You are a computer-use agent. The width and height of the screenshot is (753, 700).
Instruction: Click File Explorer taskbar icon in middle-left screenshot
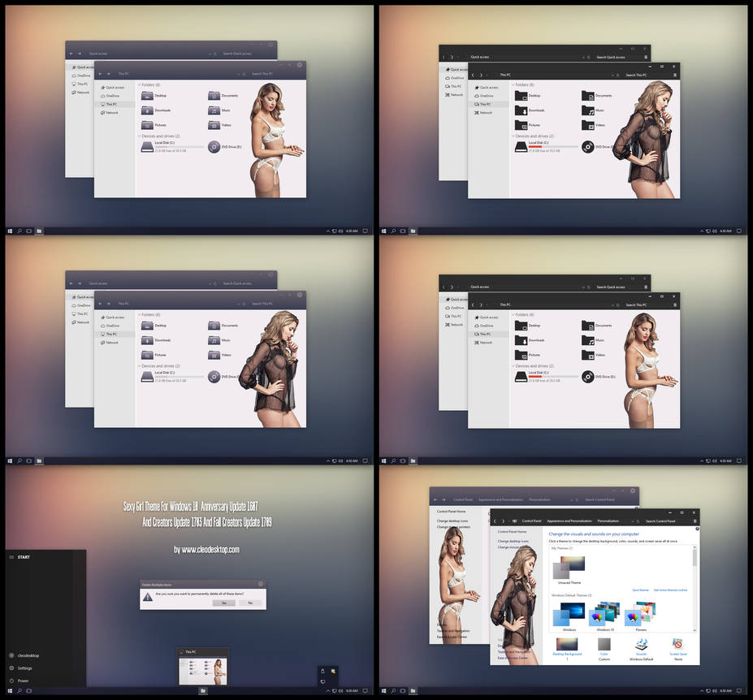pos(39,461)
